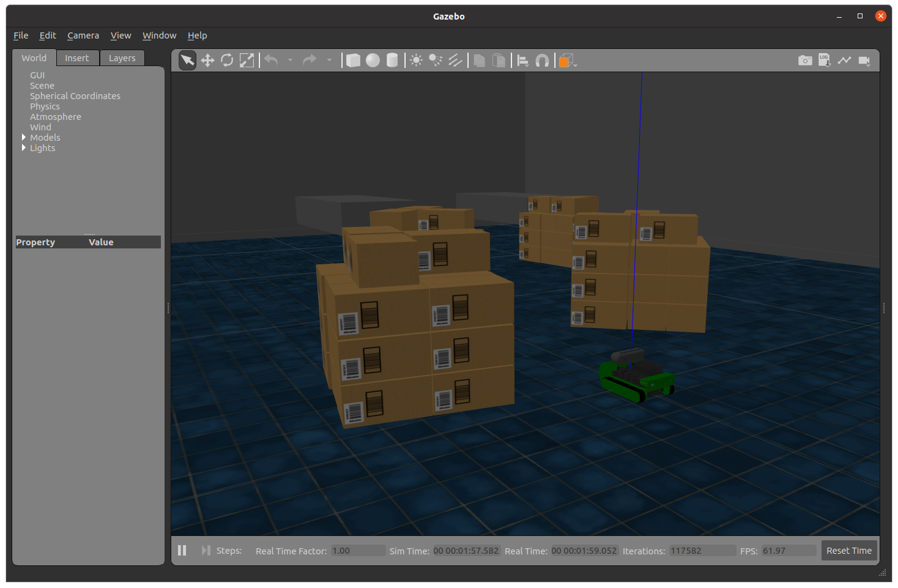Select Atmosphere in the world tree

[56, 117]
